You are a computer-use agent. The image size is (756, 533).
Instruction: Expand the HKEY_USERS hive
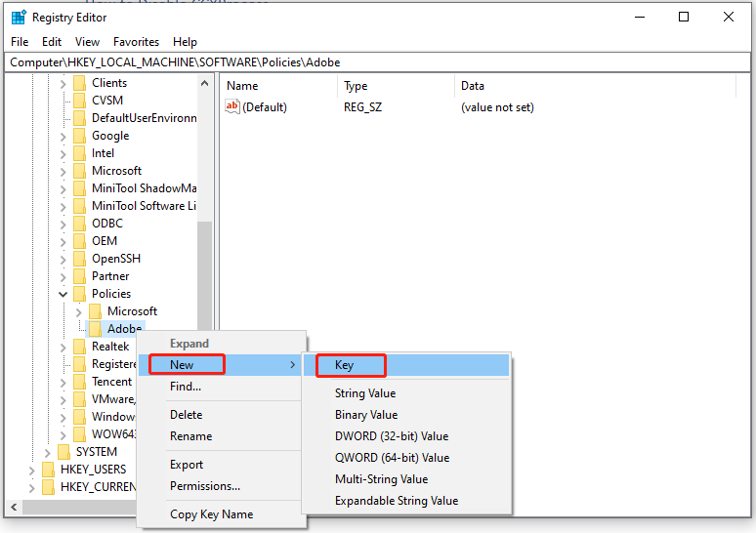click(32, 471)
